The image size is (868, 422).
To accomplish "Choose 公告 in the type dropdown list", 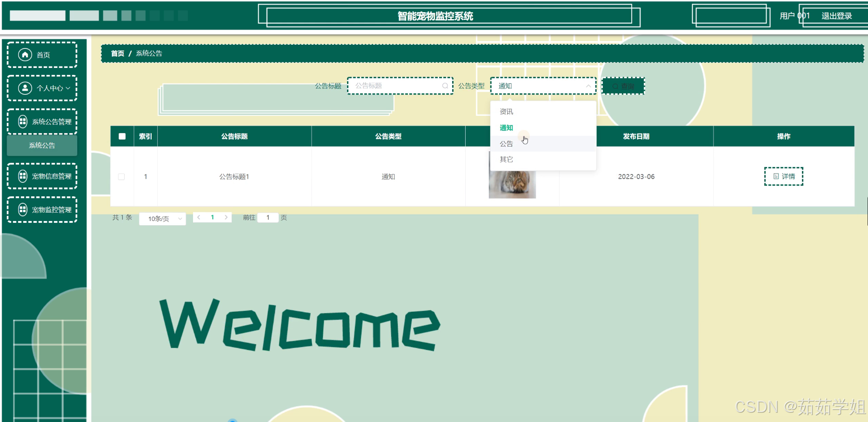I will (x=543, y=144).
